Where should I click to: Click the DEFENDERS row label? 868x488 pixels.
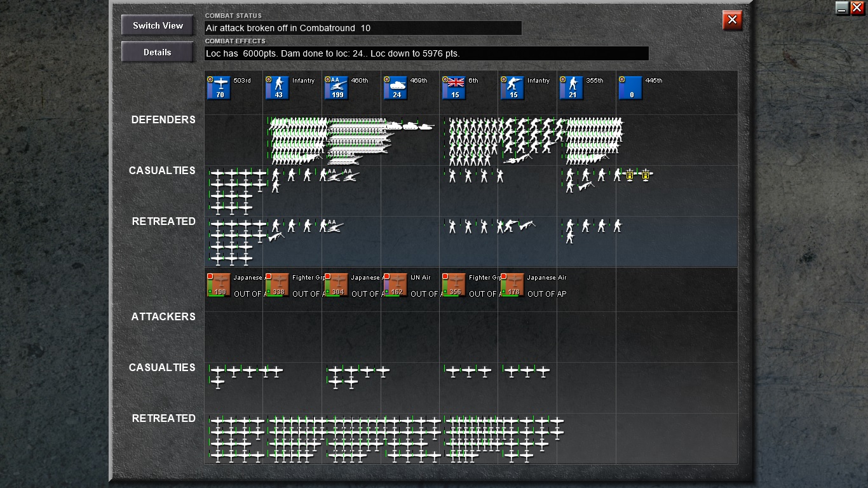[x=163, y=119]
